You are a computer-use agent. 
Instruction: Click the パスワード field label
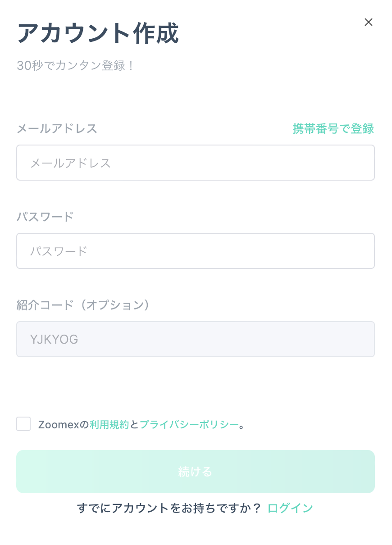[45, 217]
